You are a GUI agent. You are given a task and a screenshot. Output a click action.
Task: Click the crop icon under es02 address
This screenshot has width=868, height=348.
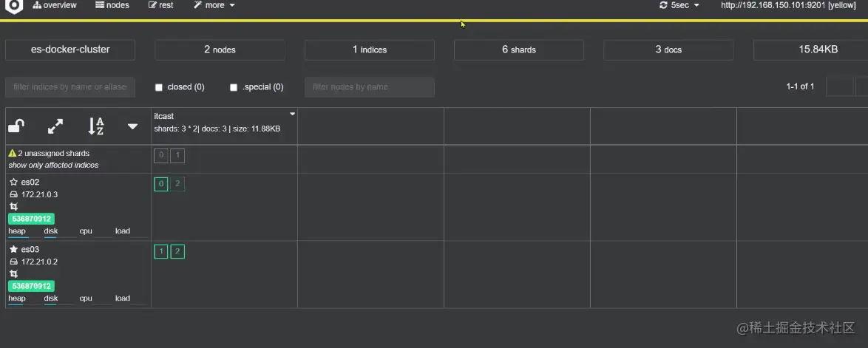tap(14, 206)
